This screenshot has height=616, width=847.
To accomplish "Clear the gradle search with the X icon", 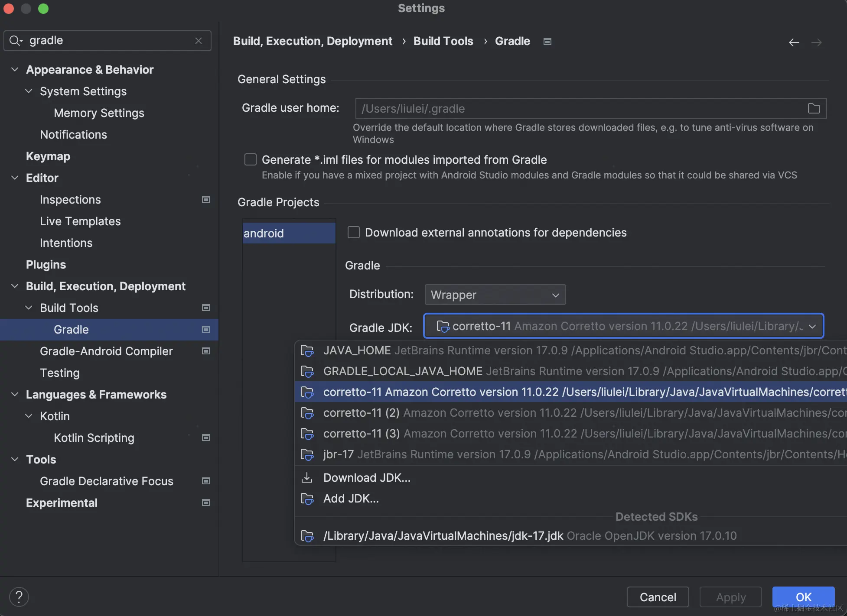I will coord(199,41).
